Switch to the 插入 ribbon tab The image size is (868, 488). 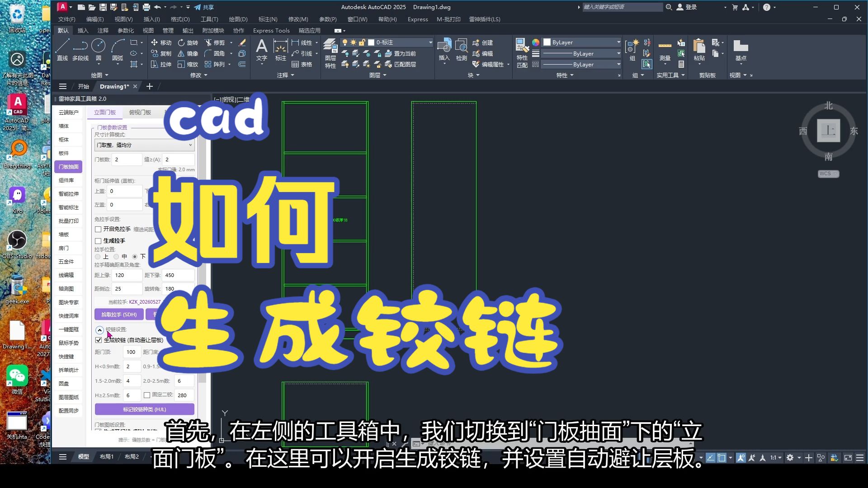pyautogui.click(x=83, y=31)
